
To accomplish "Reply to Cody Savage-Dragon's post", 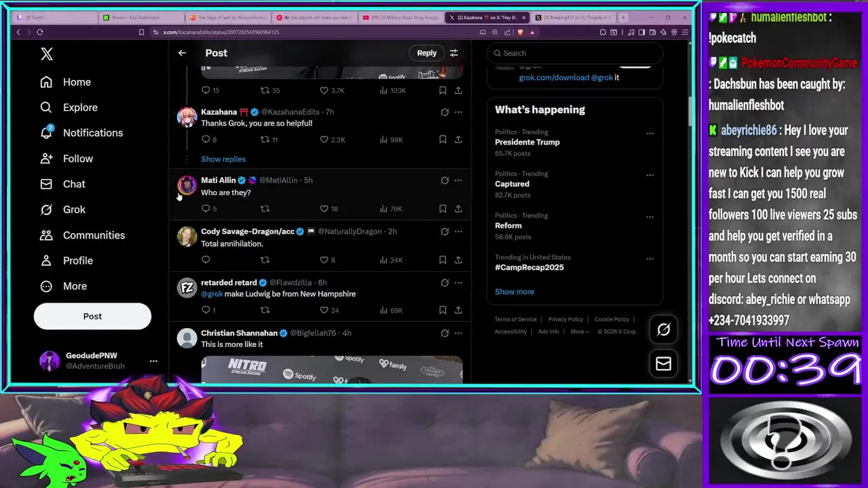I will pyautogui.click(x=205, y=260).
